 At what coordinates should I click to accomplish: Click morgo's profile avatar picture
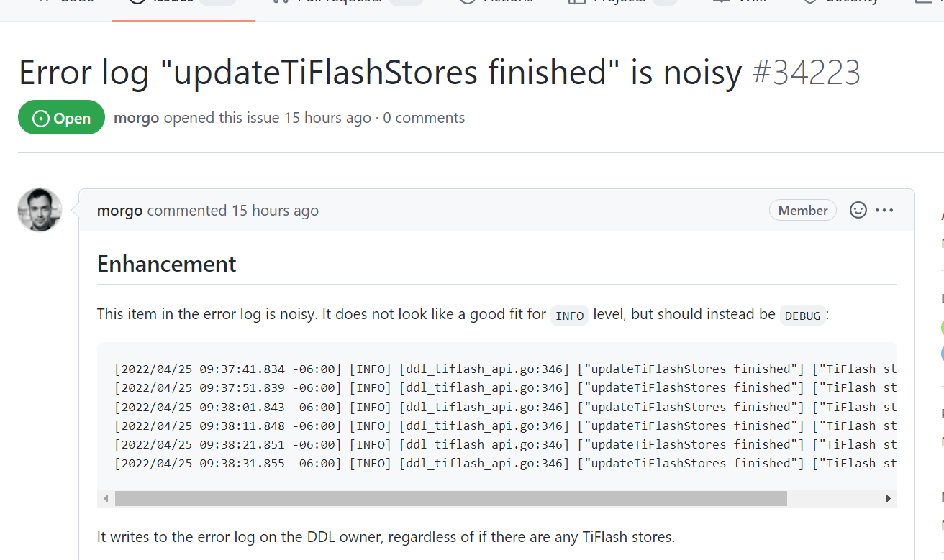40,210
